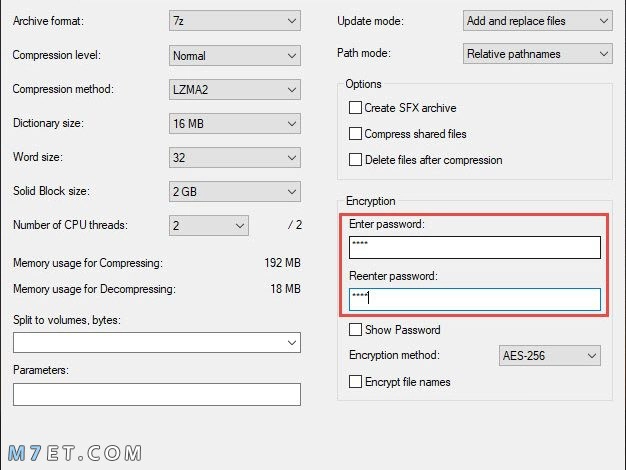
Task: Open the Compression method LZMA2 dropdown
Action: point(235,89)
